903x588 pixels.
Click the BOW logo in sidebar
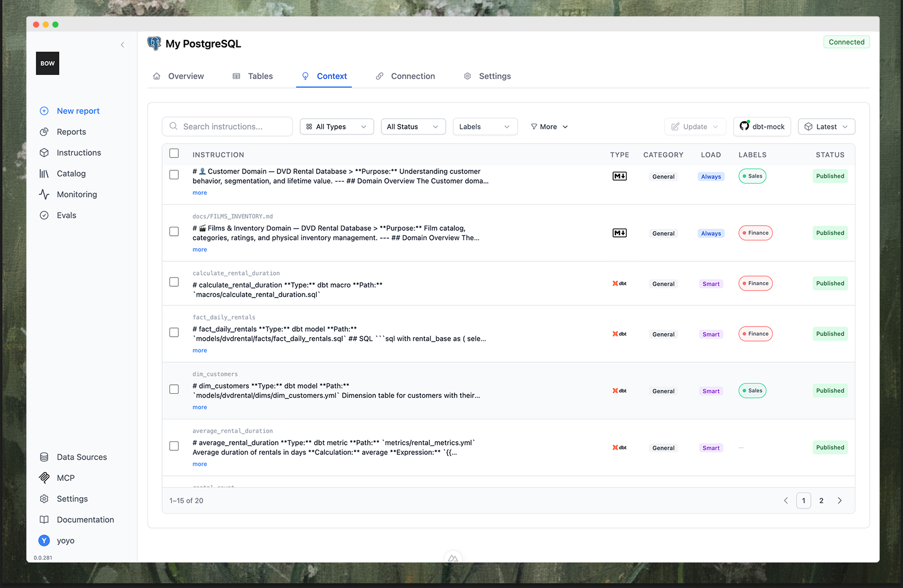48,64
